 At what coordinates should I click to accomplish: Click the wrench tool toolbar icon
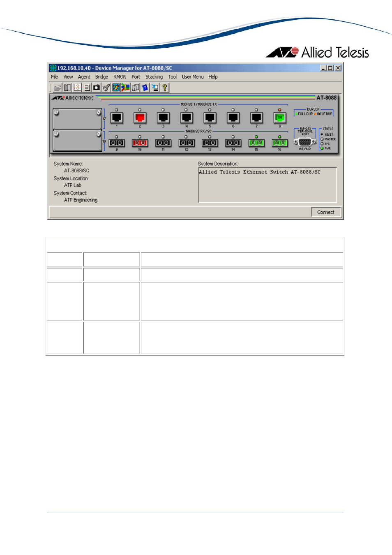coord(106,88)
